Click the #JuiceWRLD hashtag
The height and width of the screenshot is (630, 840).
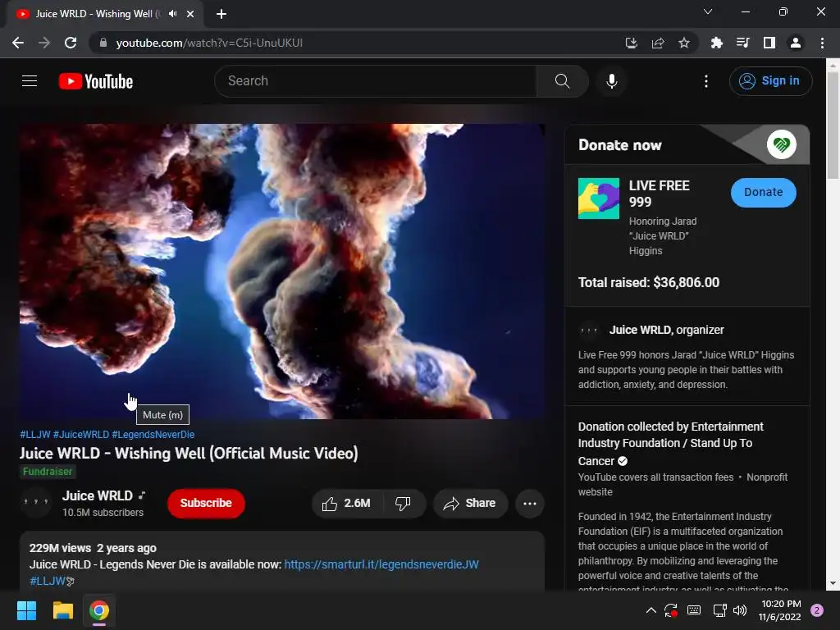81,435
